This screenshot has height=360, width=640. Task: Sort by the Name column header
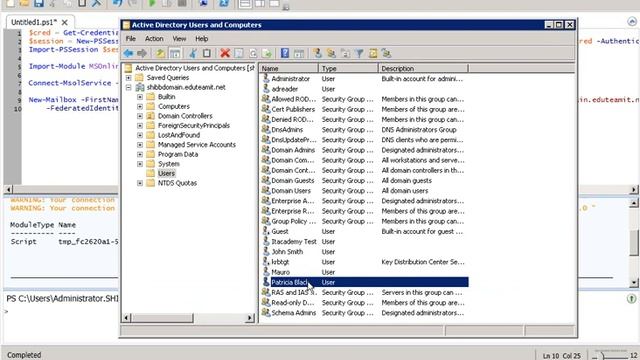coord(289,69)
